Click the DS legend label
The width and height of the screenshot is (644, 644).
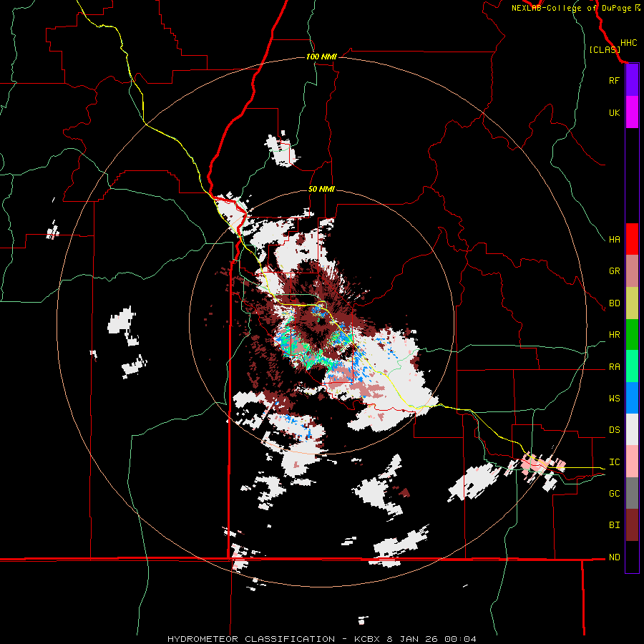pyautogui.click(x=614, y=430)
